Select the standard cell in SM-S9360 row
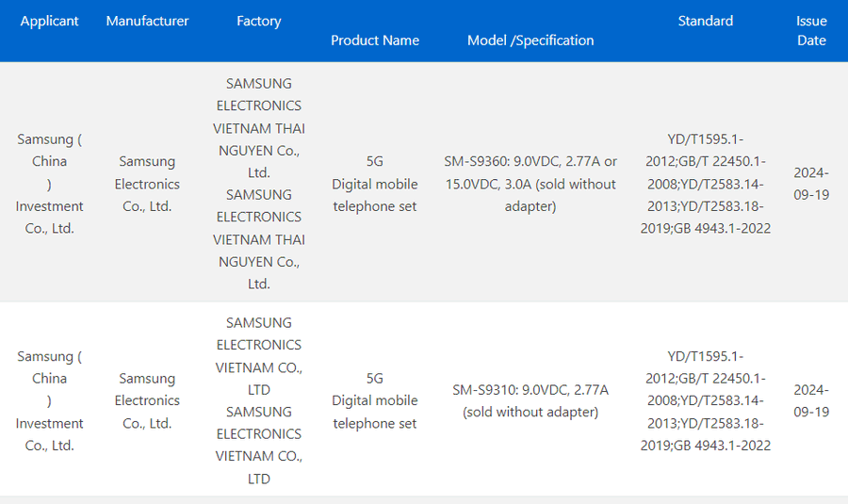The image size is (848, 504). tap(705, 184)
